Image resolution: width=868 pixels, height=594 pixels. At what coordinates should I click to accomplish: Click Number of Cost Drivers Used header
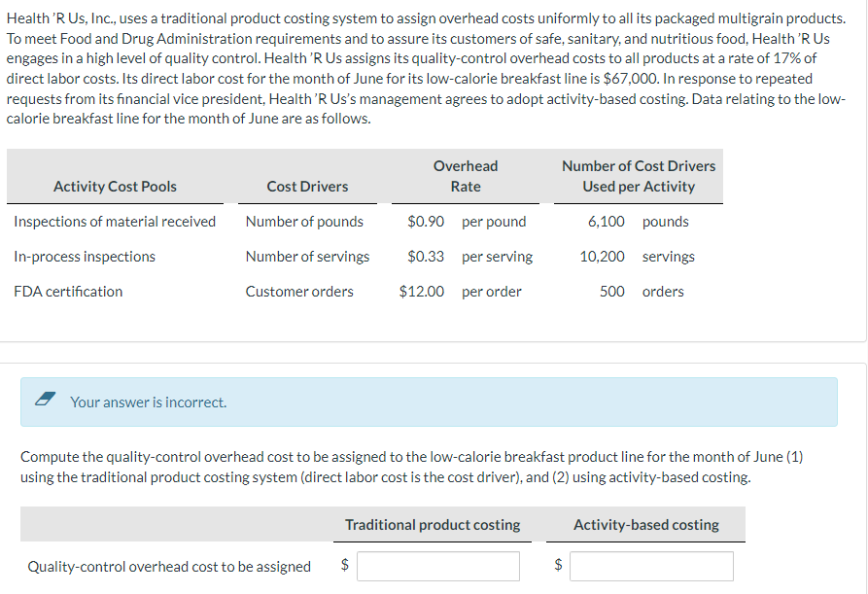pos(639,176)
